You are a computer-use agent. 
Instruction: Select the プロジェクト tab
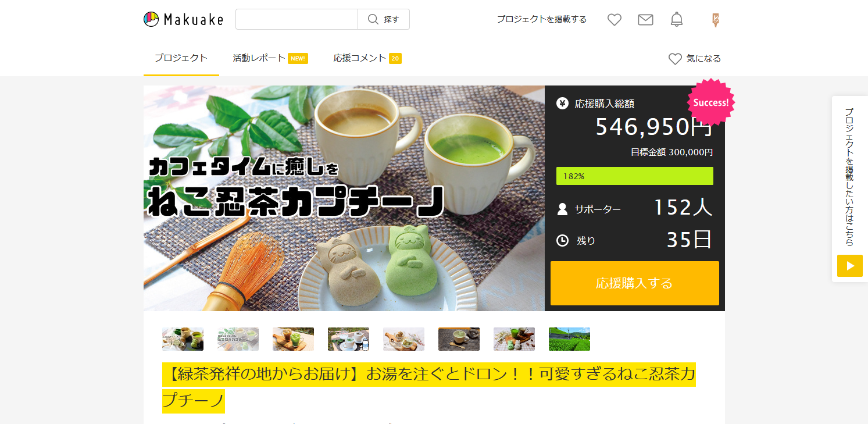(x=181, y=58)
